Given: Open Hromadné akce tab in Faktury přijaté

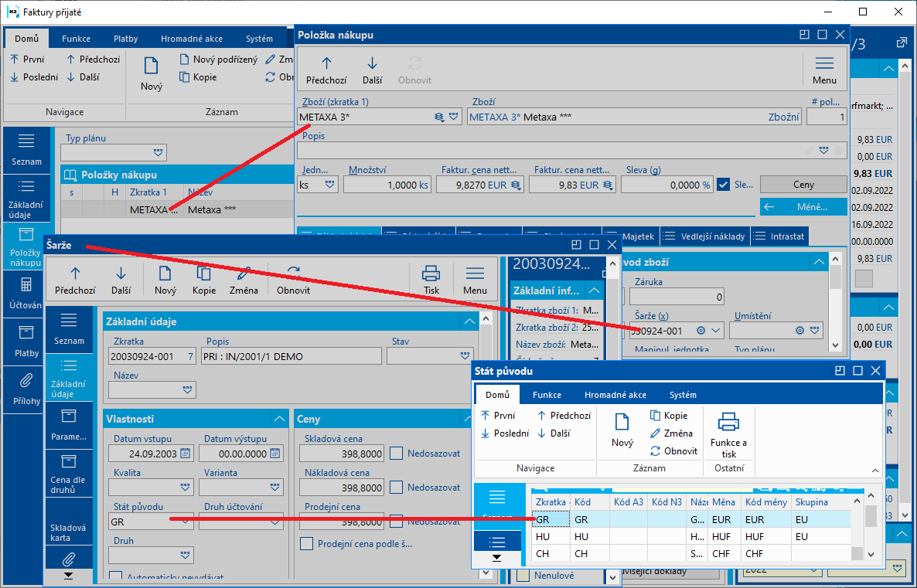Looking at the screenshot, I should coord(192,39).
